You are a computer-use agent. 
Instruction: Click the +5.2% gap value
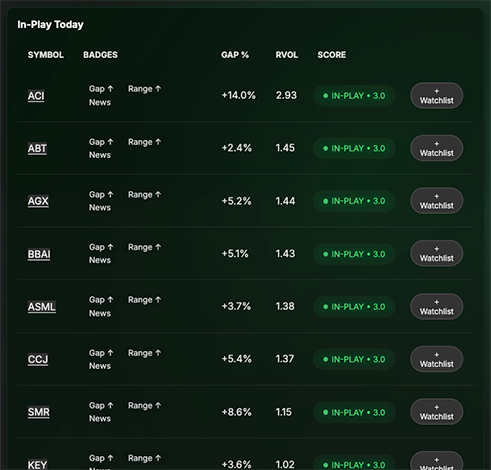click(236, 201)
